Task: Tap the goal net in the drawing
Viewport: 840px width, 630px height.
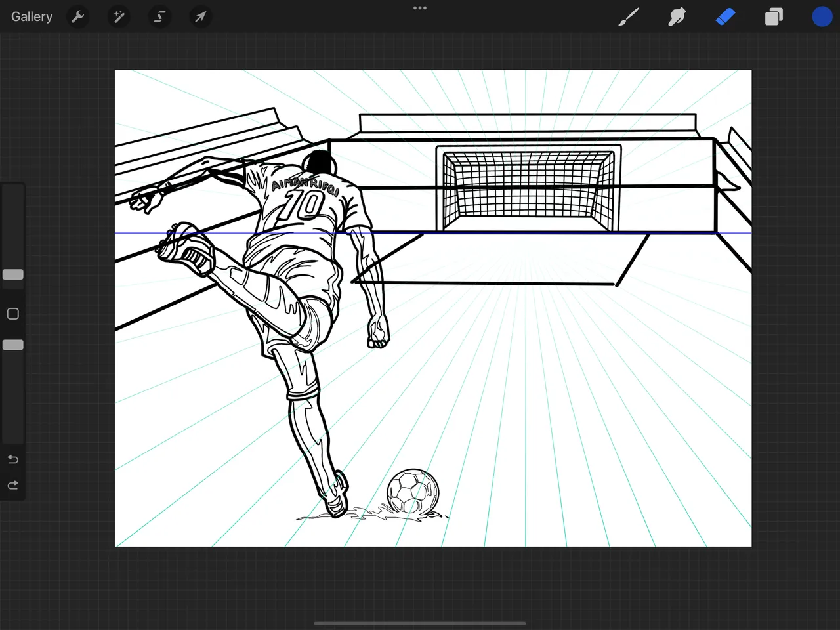Action: (x=530, y=188)
